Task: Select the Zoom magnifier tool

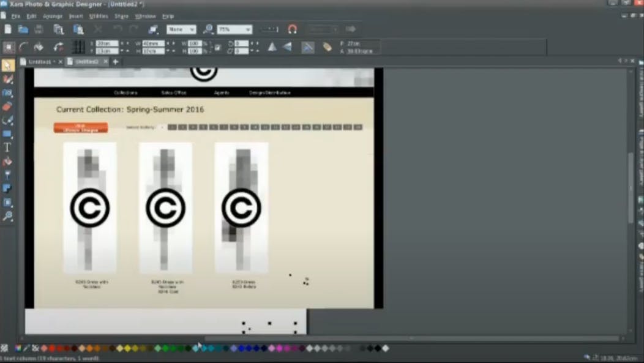Action: 7,216
